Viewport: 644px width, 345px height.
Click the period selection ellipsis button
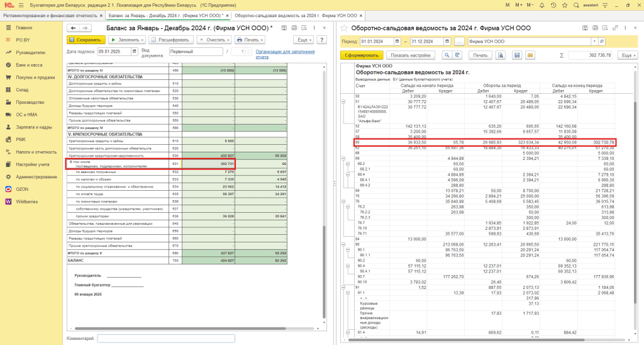coord(459,42)
